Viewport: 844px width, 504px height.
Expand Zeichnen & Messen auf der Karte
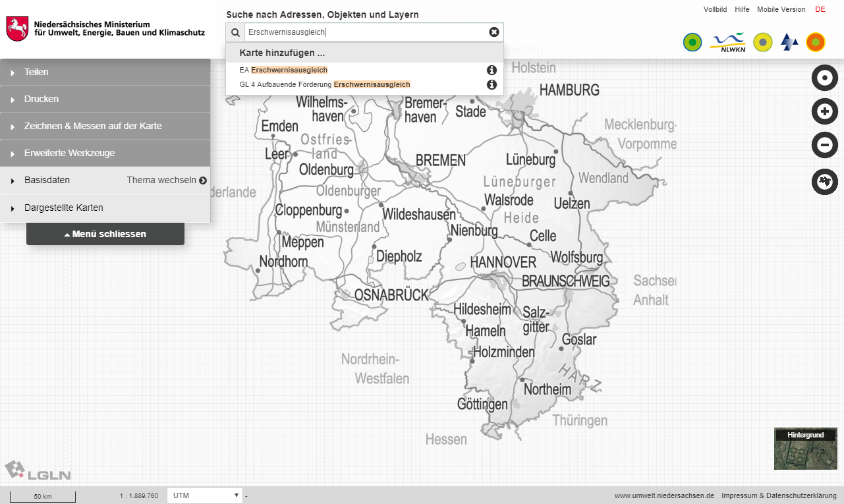pyautogui.click(x=105, y=126)
